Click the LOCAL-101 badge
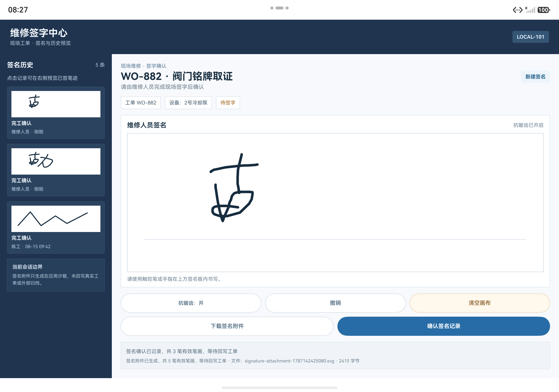The height and width of the screenshot is (392, 559). pos(531,37)
